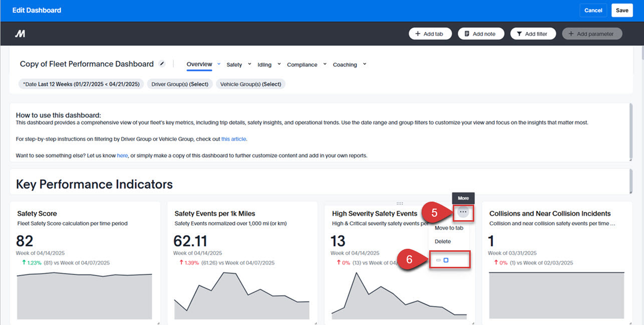Open the 'this article' link
The height and width of the screenshot is (325, 644).
coord(234,139)
